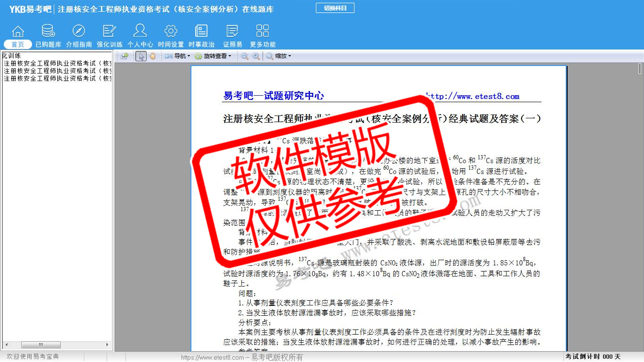Open 个人中心 personal center

(x=140, y=37)
